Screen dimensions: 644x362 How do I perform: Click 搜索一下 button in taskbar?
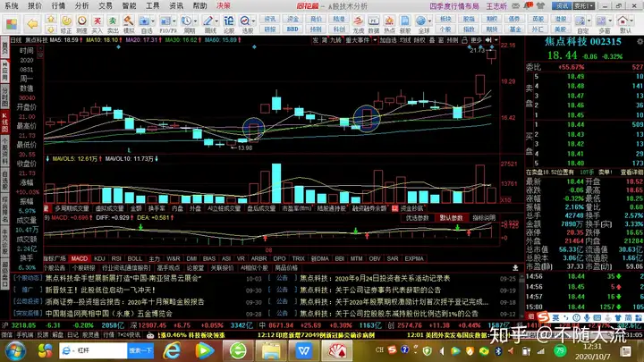(140, 351)
